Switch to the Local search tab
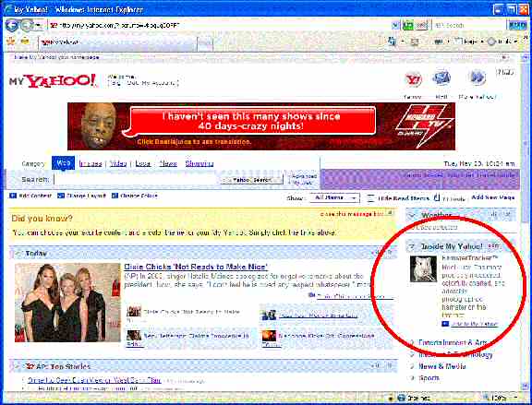The height and width of the screenshot is (405, 532). point(143,163)
